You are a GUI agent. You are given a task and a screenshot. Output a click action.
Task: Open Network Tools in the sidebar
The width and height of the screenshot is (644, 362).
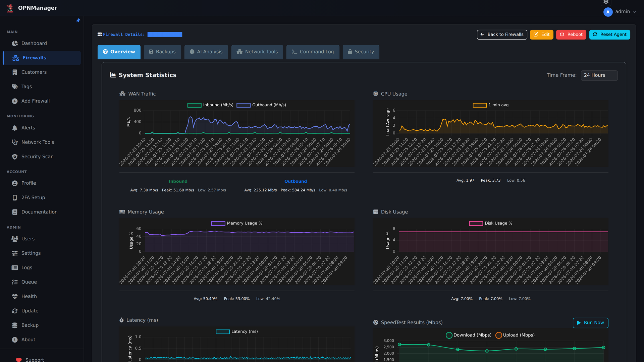42,142
